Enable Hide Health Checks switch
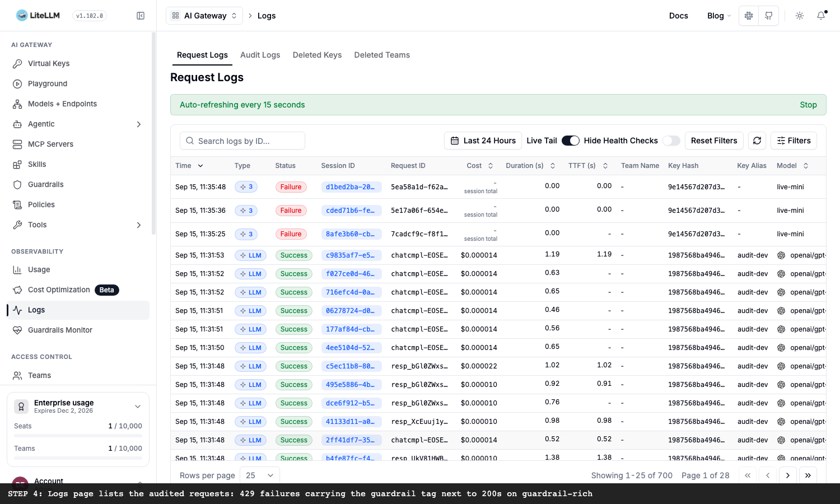This screenshot has width=840, height=504. [671, 141]
